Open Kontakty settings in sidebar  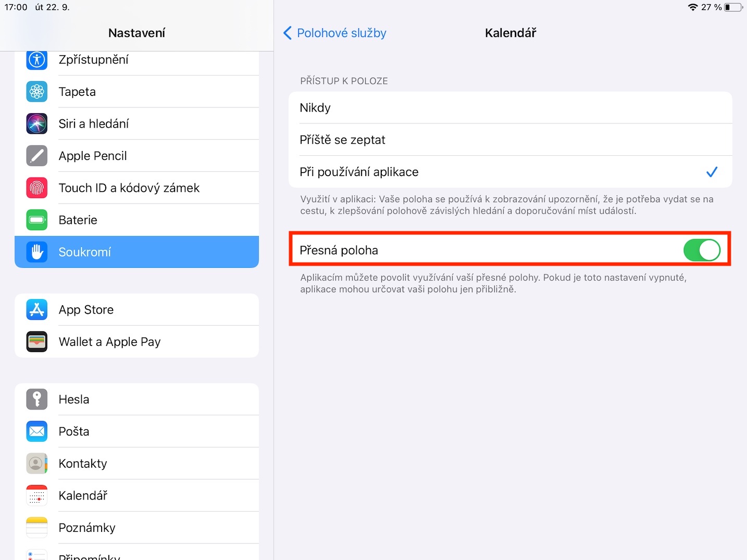tap(136, 464)
